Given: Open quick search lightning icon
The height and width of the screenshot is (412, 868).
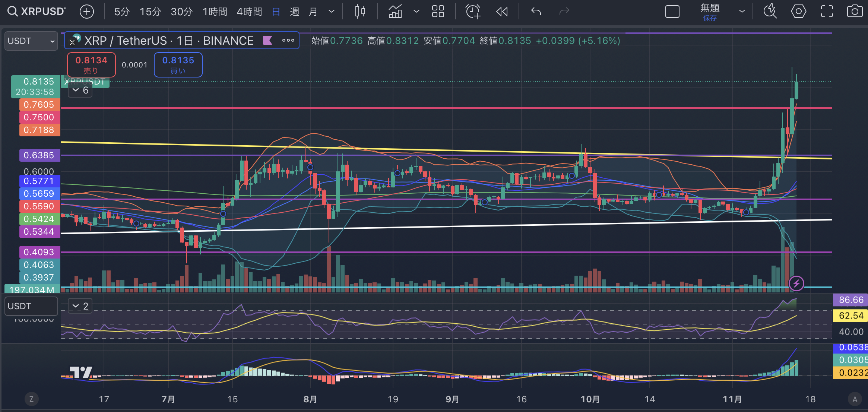Looking at the screenshot, I should click(x=770, y=12).
